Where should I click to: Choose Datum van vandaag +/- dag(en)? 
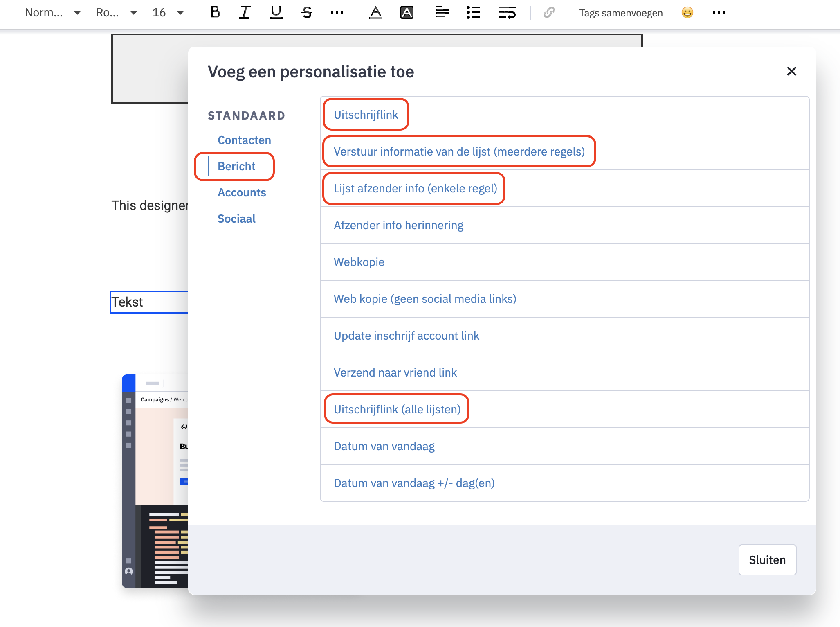coord(564,483)
